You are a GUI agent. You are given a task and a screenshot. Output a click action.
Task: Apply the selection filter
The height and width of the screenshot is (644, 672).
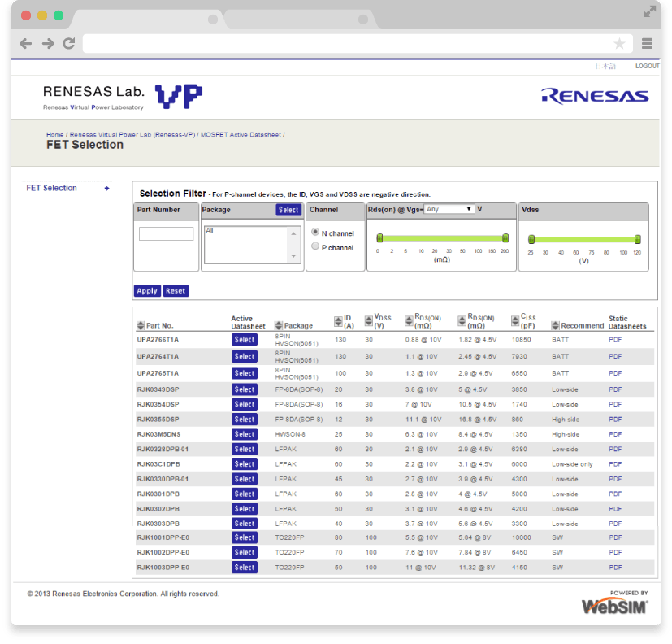147,291
